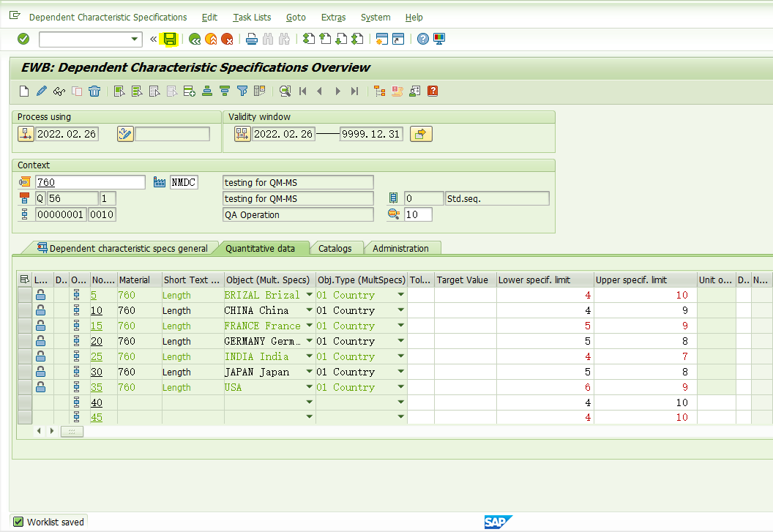
Task: Select the row selector for row 40
Action: pos(25,402)
